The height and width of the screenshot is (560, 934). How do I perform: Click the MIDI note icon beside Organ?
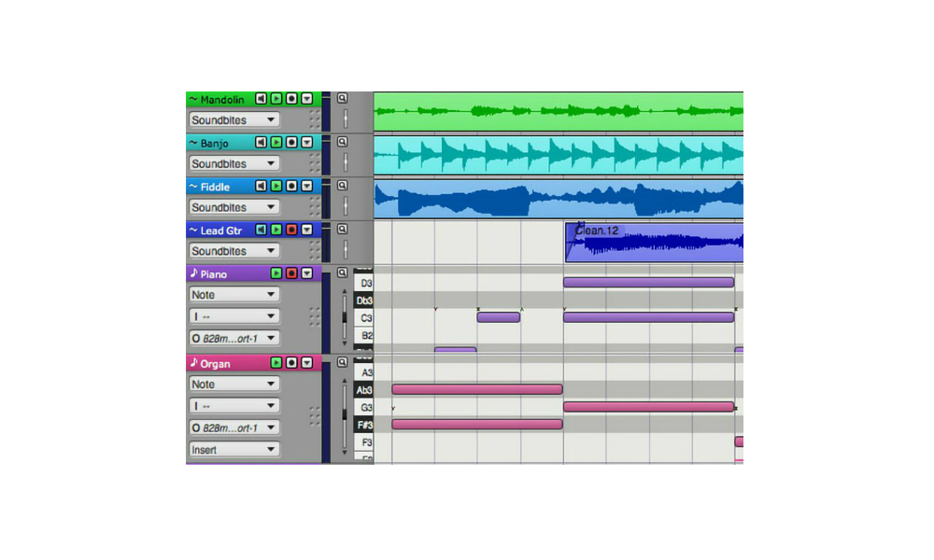pyautogui.click(x=193, y=362)
